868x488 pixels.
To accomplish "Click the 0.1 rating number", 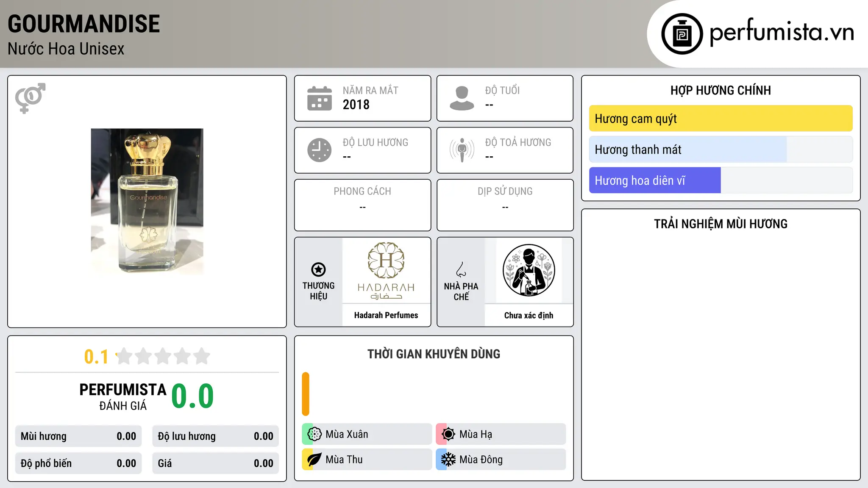I will [x=96, y=357].
